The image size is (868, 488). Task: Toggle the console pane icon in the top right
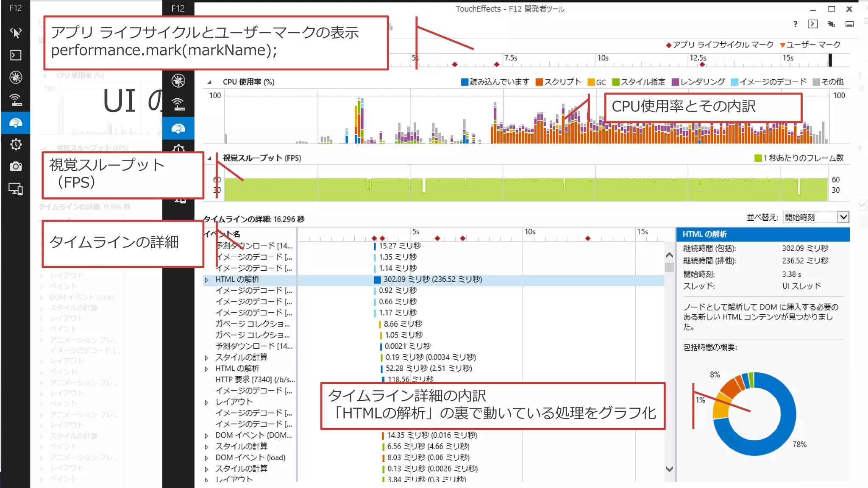click(812, 24)
